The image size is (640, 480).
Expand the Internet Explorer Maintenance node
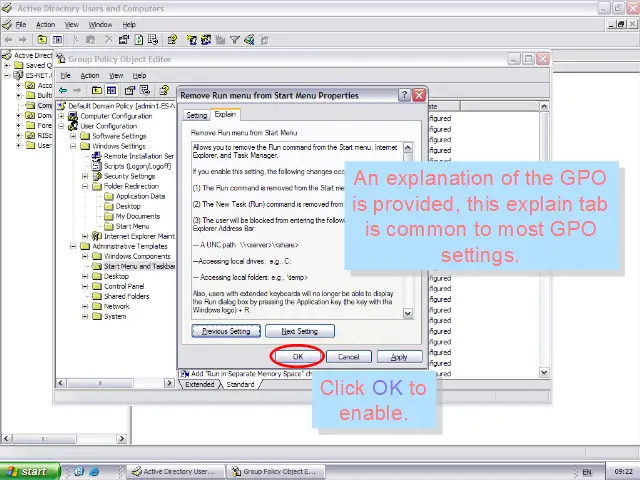85,236
